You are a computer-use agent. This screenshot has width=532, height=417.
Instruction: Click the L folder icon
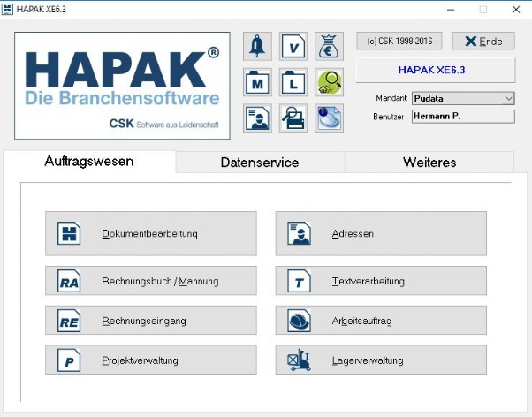293,82
